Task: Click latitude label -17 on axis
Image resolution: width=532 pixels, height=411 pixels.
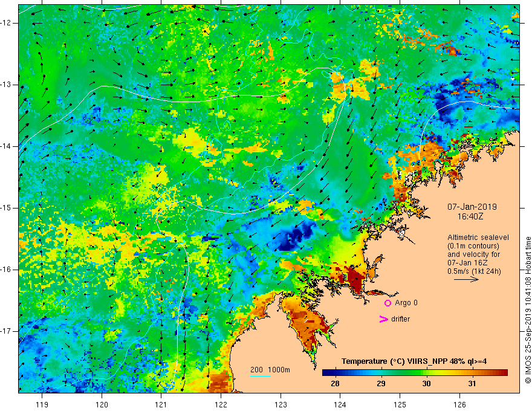Action: 6,331
